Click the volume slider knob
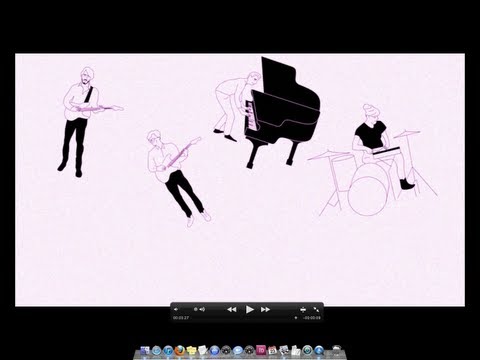480x360 pixels. click(196, 310)
